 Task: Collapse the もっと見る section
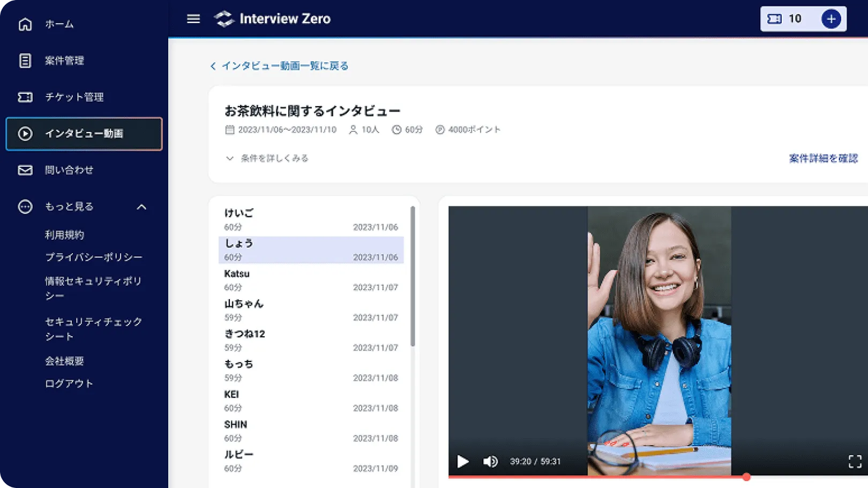(141, 207)
